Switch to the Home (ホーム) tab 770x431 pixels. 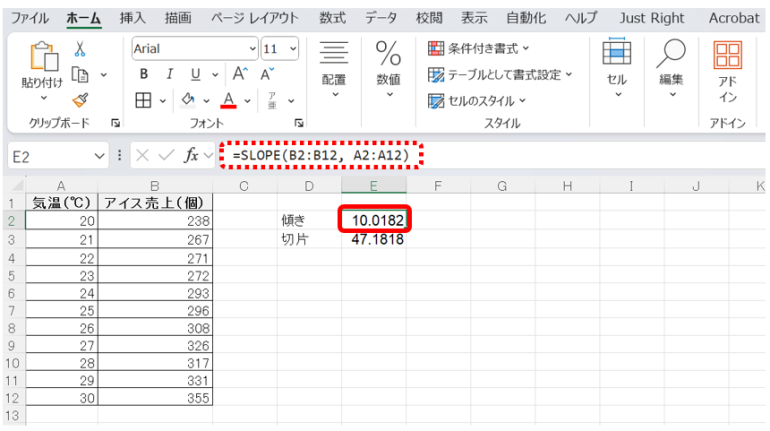point(83,18)
